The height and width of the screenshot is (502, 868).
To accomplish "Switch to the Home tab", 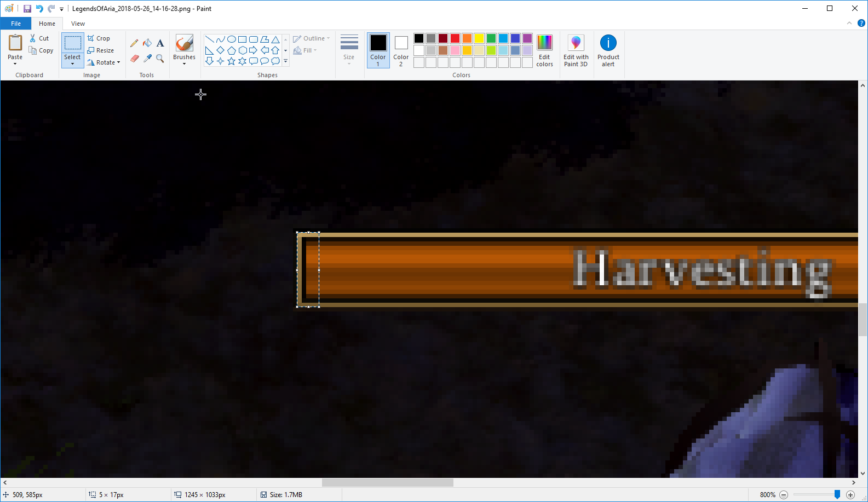I will (x=47, y=24).
